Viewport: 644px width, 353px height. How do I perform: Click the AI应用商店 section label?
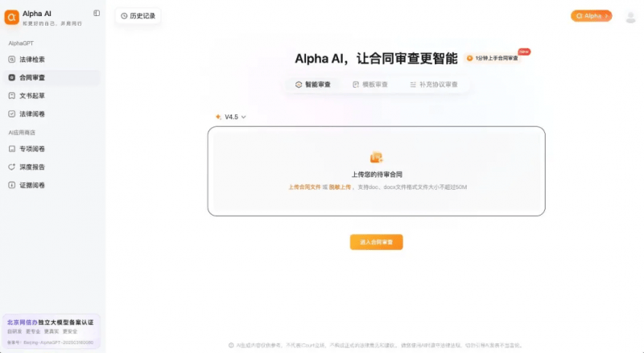coord(22,133)
